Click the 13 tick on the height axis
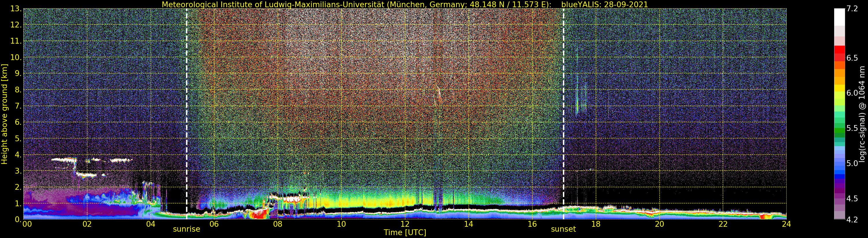Image resolution: width=868 pixels, height=238 pixels. tap(16, 9)
